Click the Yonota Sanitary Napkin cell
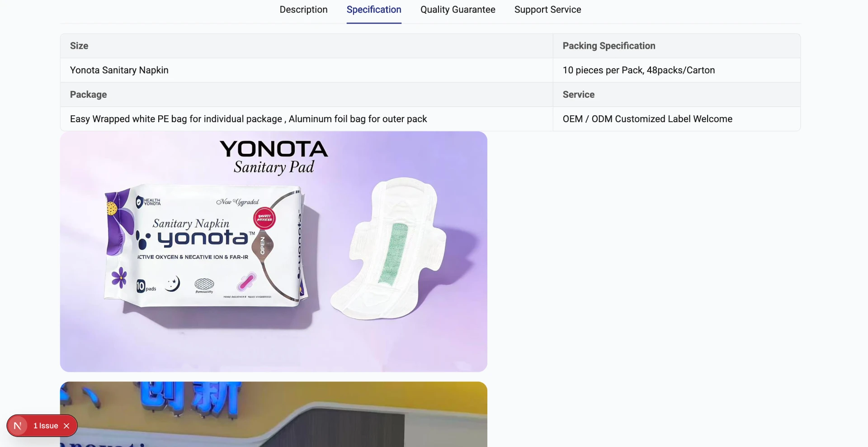The height and width of the screenshot is (447, 868). point(307,70)
